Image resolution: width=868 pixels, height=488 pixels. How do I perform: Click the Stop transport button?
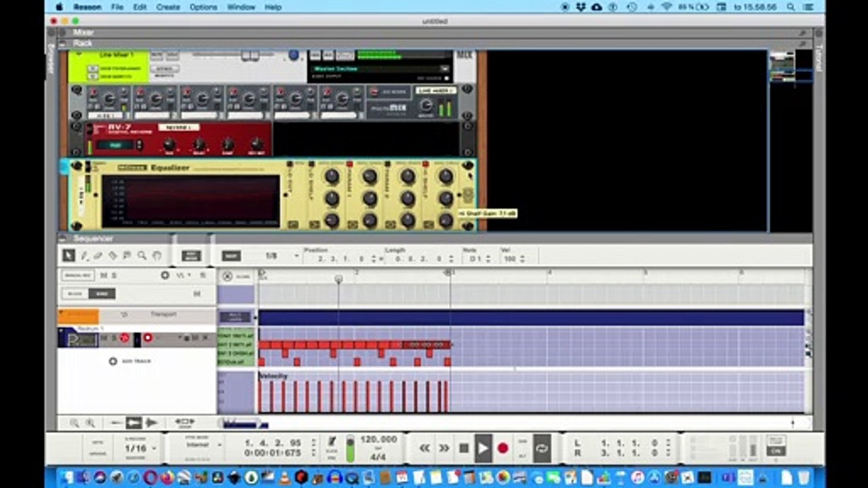(464, 448)
